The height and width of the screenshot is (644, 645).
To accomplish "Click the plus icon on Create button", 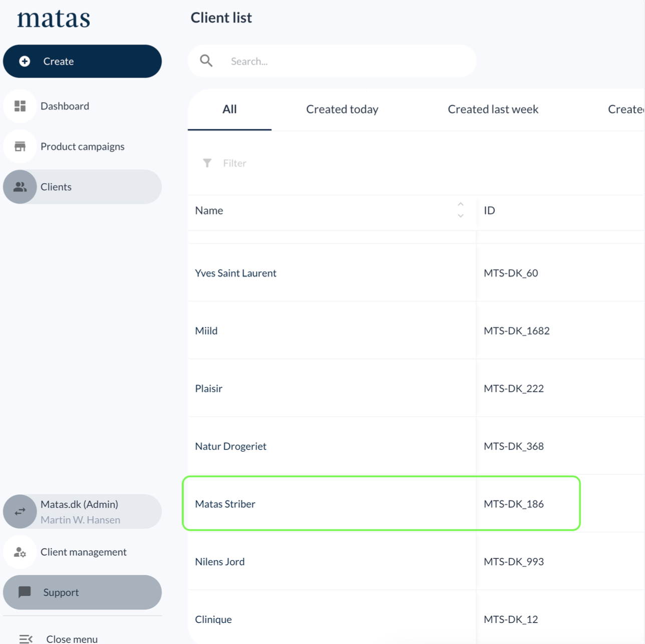I will click(25, 61).
